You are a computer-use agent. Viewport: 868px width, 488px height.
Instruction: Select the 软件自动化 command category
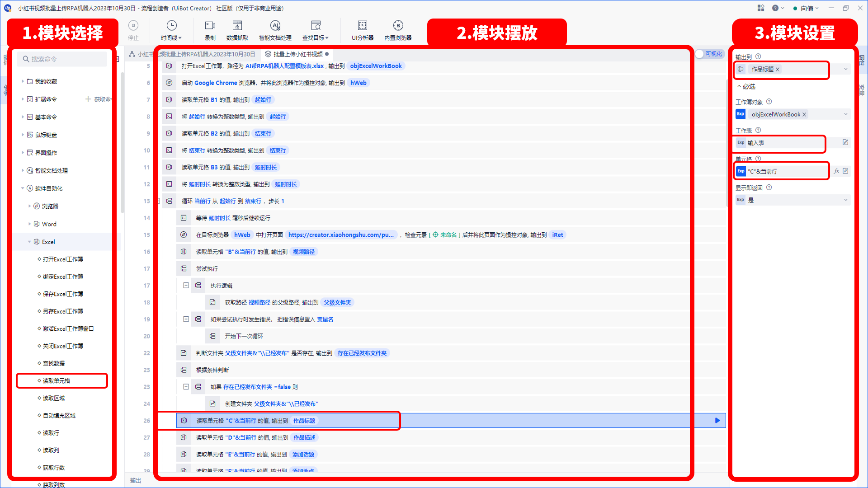[x=48, y=188]
